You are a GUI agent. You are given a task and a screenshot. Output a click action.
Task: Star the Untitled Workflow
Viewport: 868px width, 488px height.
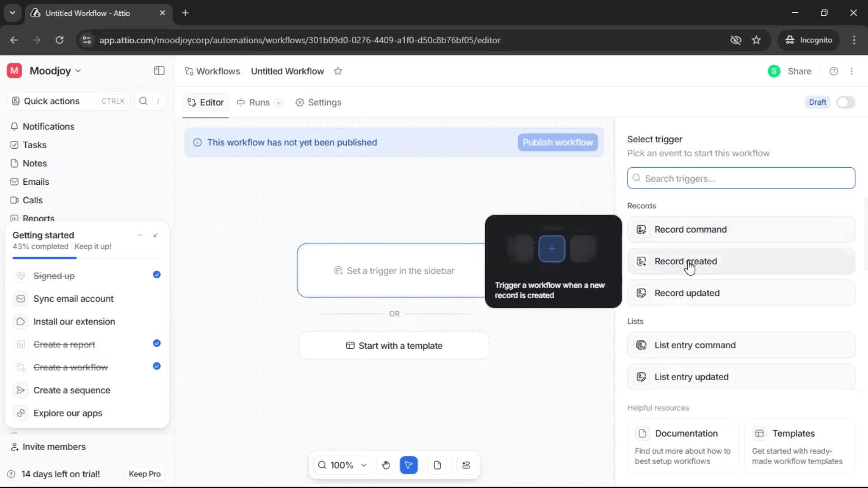point(338,71)
